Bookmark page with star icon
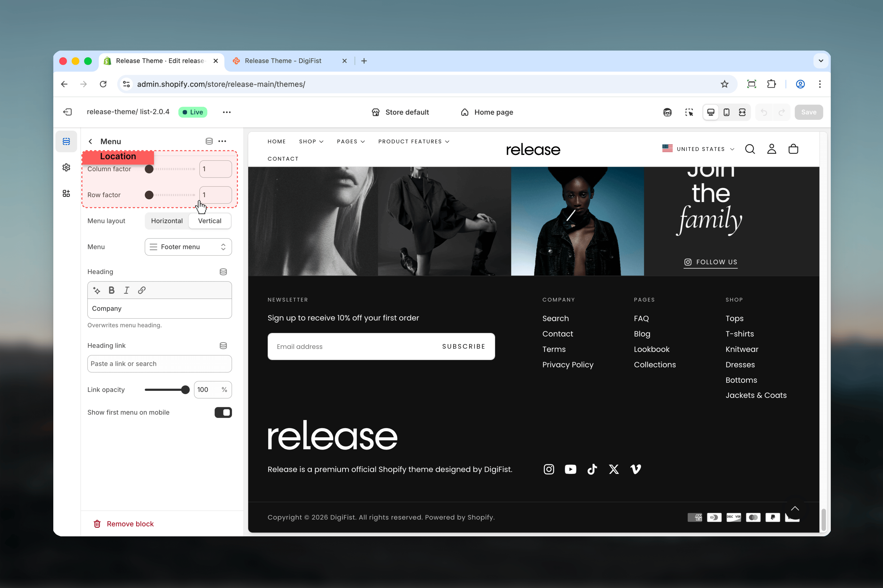The height and width of the screenshot is (588, 883). (x=724, y=84)
